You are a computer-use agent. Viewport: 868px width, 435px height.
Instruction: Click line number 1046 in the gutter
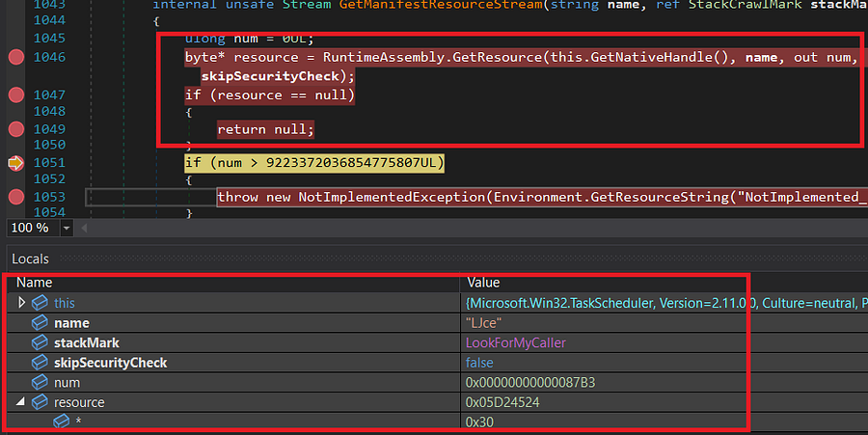(x=49, y=57)
